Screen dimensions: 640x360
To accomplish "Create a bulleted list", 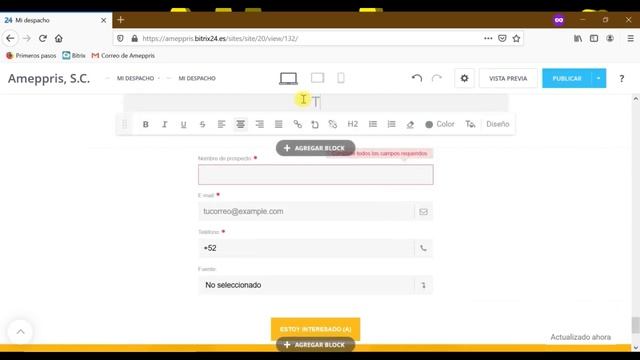I will (x=373, y=124).
